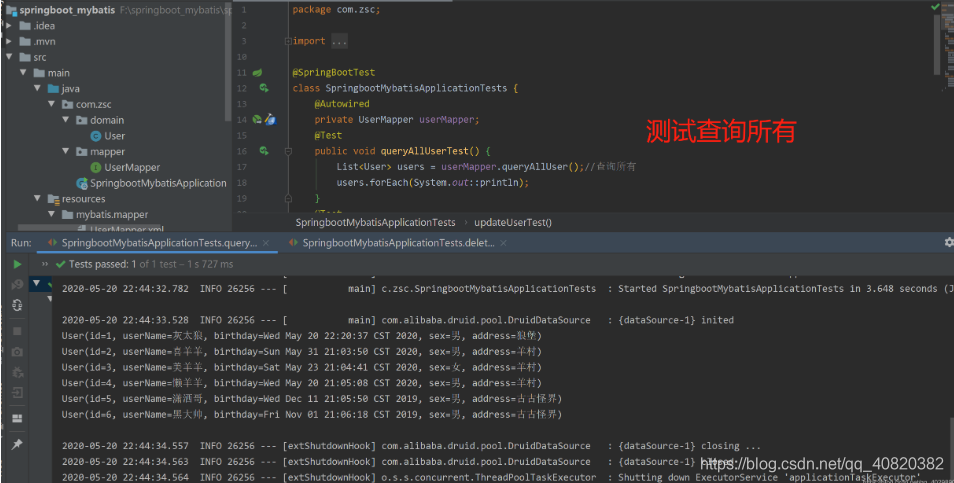Select the mybatis.mapper folder
This screenshot has width=954, height=483.
(111, 215)
